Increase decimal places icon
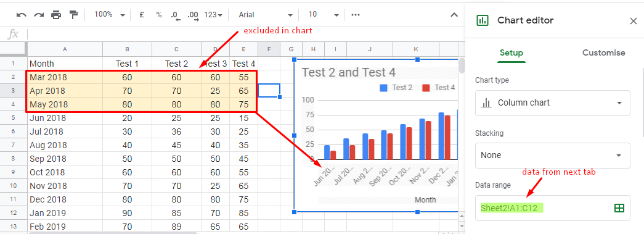Image resolution: width=644 pixels, height=234 pixels. point(193,15)
